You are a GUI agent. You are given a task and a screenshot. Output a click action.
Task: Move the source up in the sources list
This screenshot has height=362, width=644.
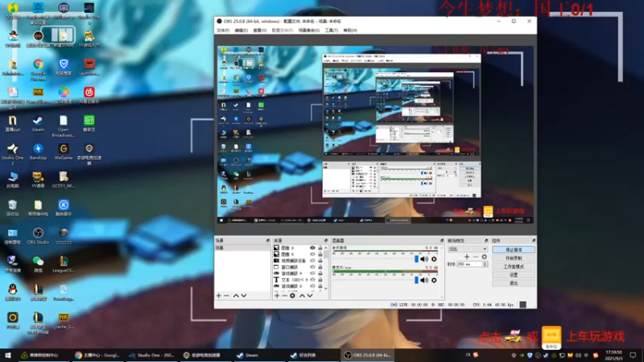(303, 295)
